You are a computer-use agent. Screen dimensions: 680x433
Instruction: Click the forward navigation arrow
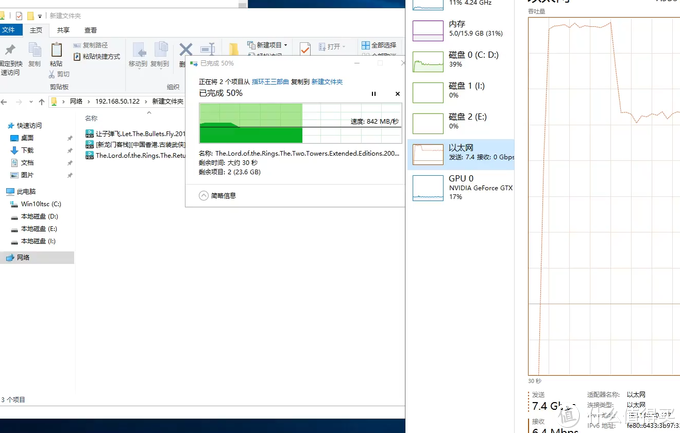(19, 102)
